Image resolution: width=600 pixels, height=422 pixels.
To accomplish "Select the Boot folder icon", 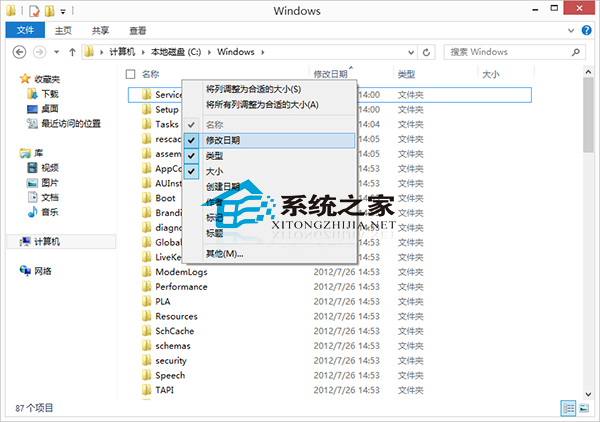I will tap(146, 198).
